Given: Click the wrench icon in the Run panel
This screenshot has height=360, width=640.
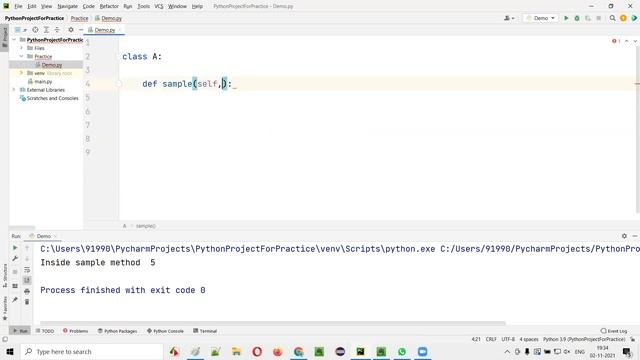Looking at the screenshot, I should pyautogui.click(x=15, y=258).
